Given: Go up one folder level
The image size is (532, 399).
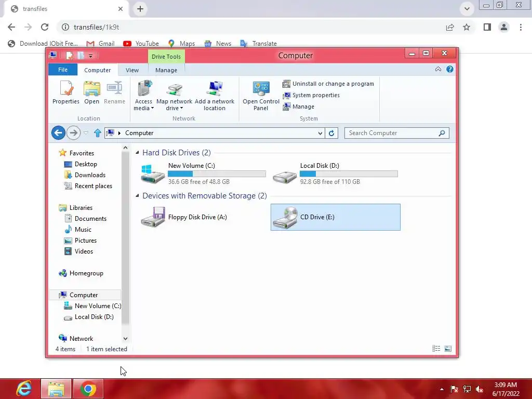Looking at the screenshot, I should coord(97,133).
